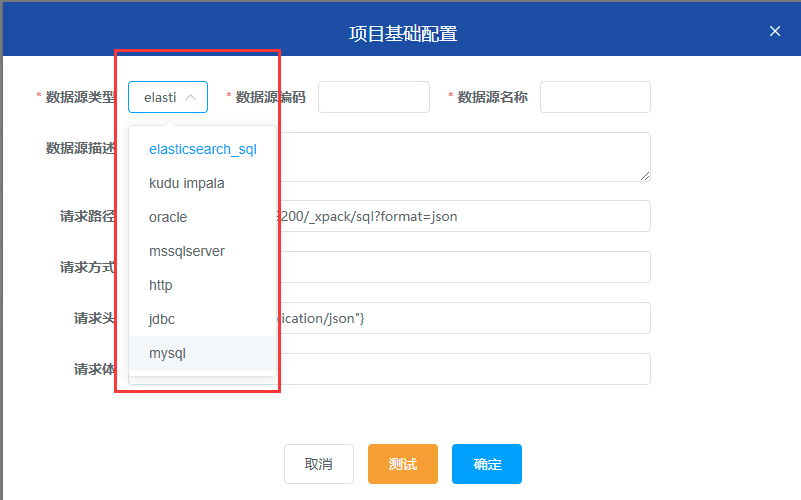Select elasticsearch_sql from the list
The image size is (801, 500).
(203, 149)
